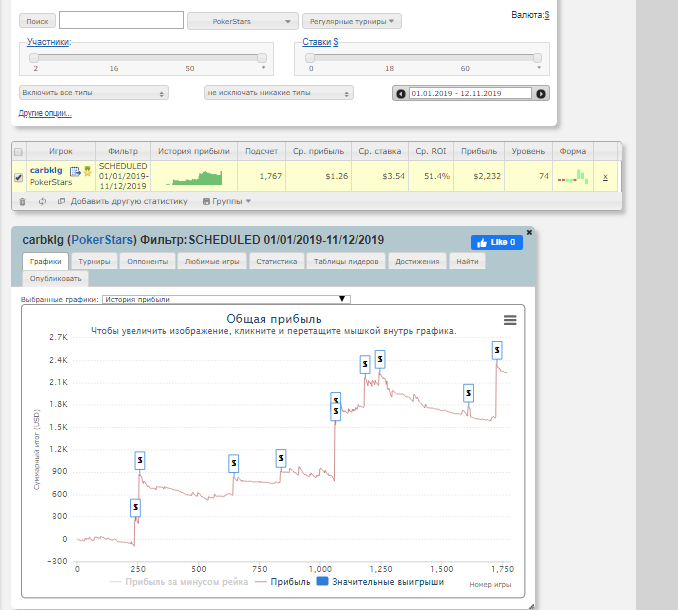Click the refresh icon below the players table

pos(42,201)
